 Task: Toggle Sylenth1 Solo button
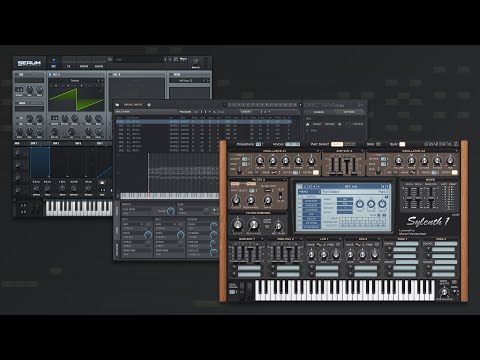point(378,144)
